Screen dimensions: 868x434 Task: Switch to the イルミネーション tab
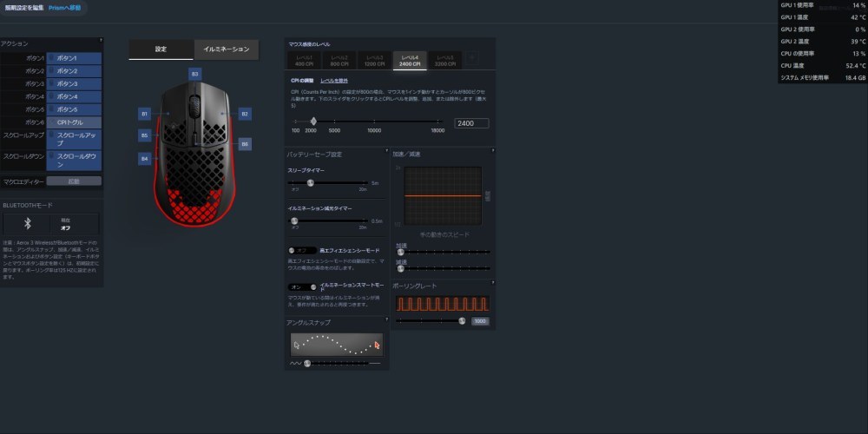point(227,49)
